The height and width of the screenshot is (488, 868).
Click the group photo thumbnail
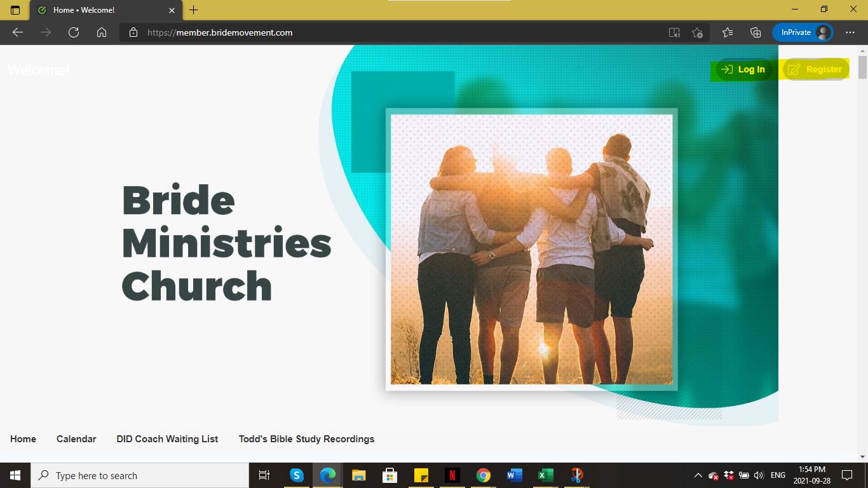(531, 249)
